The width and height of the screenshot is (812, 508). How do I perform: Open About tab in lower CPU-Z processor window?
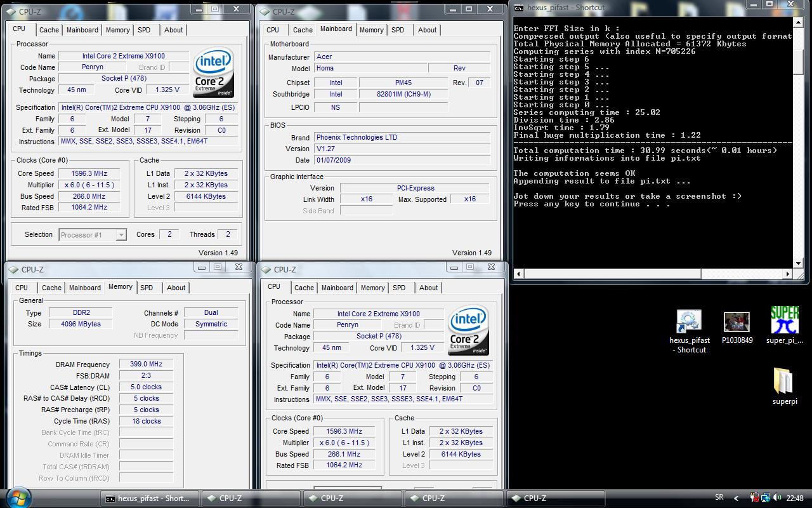(429, 288)
